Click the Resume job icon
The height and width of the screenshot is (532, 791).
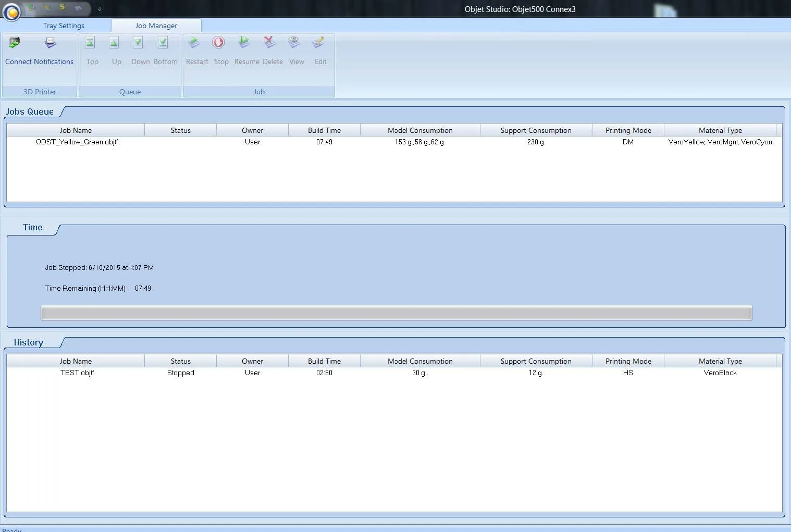[x=244, y=42]
